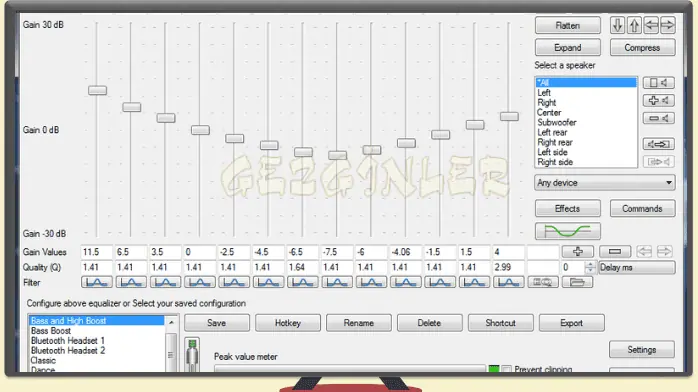The height and width of the screenshot is (392, 698).
Task: Delete the selected configuration
Action: [430, 323]
